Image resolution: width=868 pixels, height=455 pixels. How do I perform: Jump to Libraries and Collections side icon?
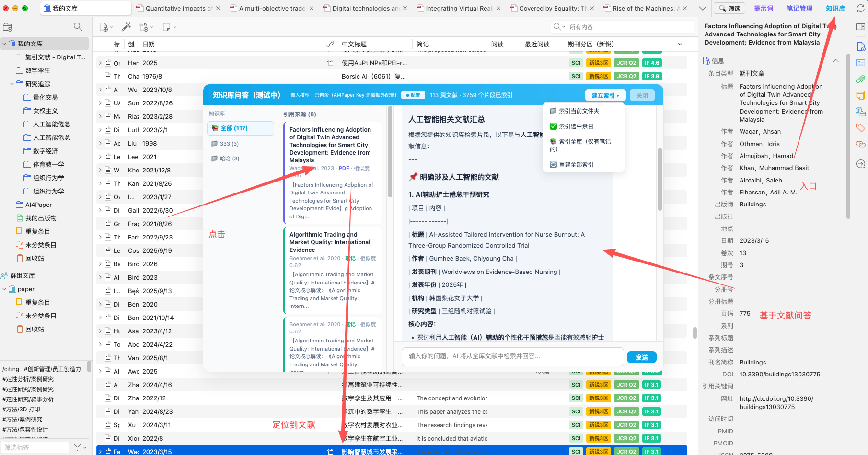tap(861, 112)
